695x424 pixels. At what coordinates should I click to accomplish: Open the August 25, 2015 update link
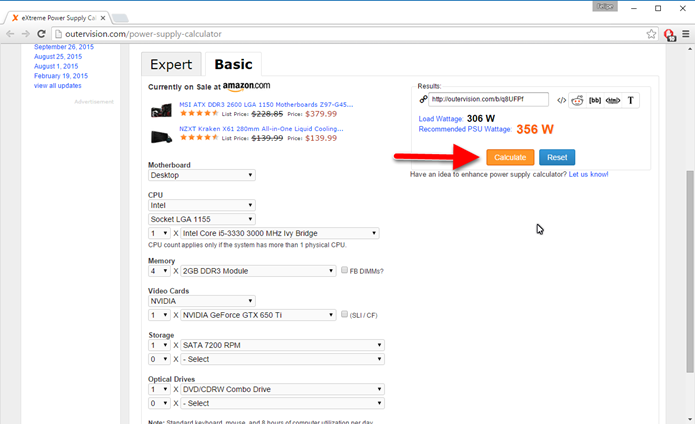pyautogui.click(x=58, y=56)
